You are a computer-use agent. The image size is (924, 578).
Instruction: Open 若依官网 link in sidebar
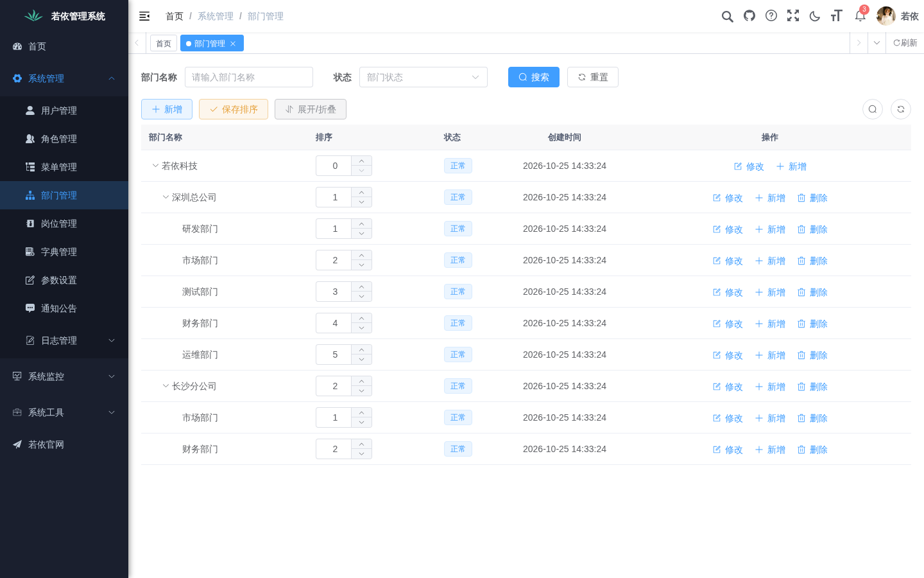pos(64,444)
